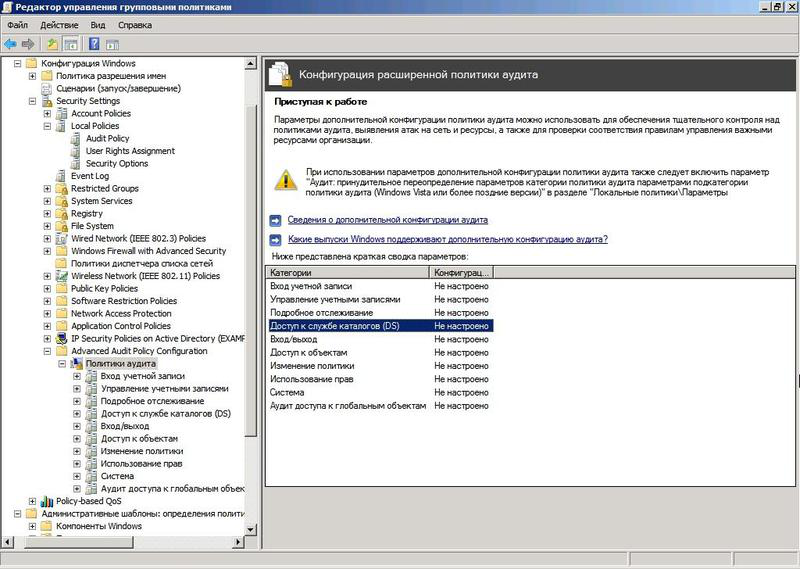Click the Forward arrow toolbar icon

coord(28,44)
